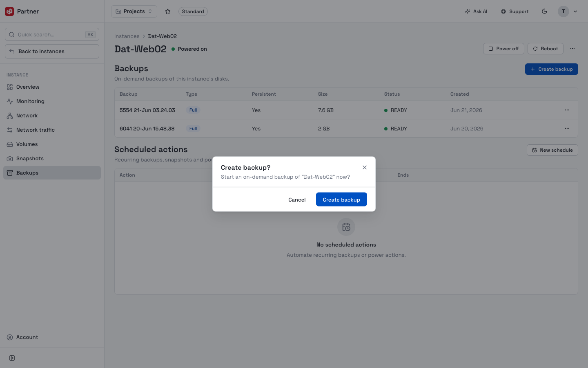Viewport: 588px width, 368px height.
Task: Open Volumes in sidebar
Action: coord(52,144)
